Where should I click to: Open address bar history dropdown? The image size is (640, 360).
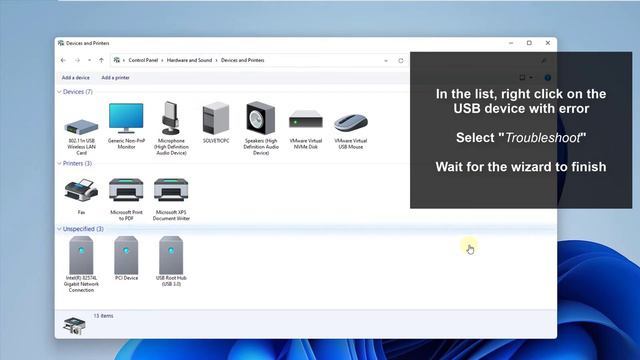(386, 60)
